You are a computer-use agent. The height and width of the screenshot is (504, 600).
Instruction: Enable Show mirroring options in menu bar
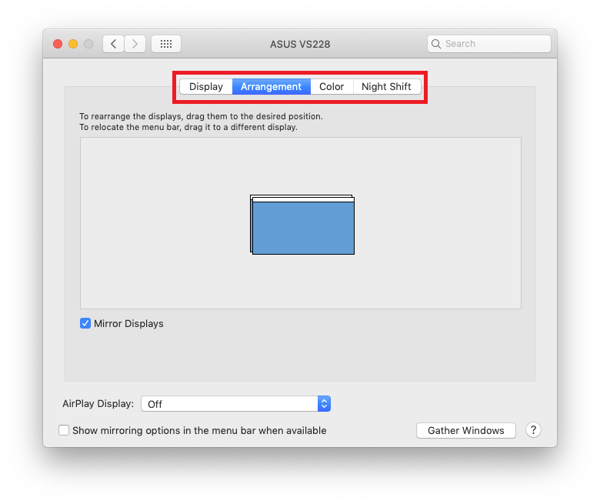coord(64,431)
